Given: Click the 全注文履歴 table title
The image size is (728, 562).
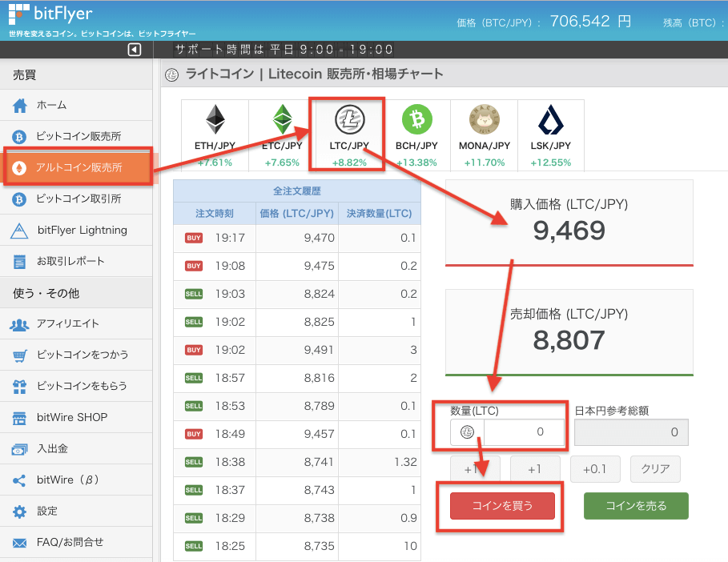Looking at the screenshot, I should coord(297,191).
